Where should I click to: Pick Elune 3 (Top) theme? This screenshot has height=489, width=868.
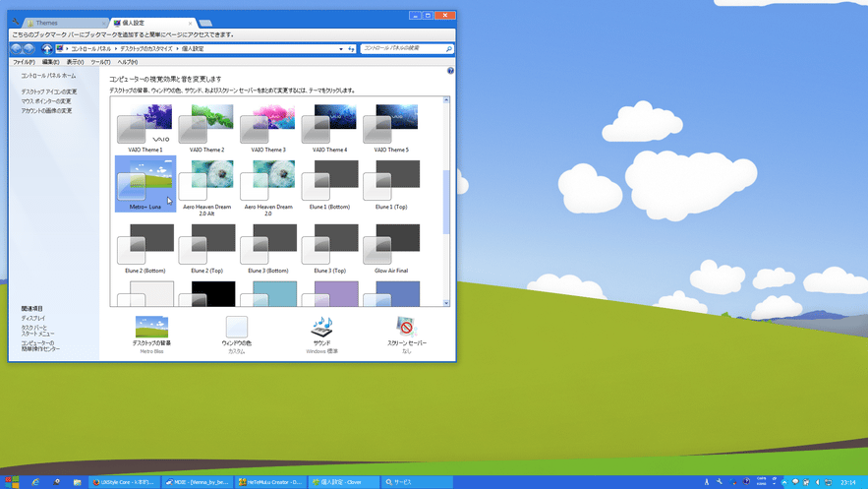(x=330, y=248)
